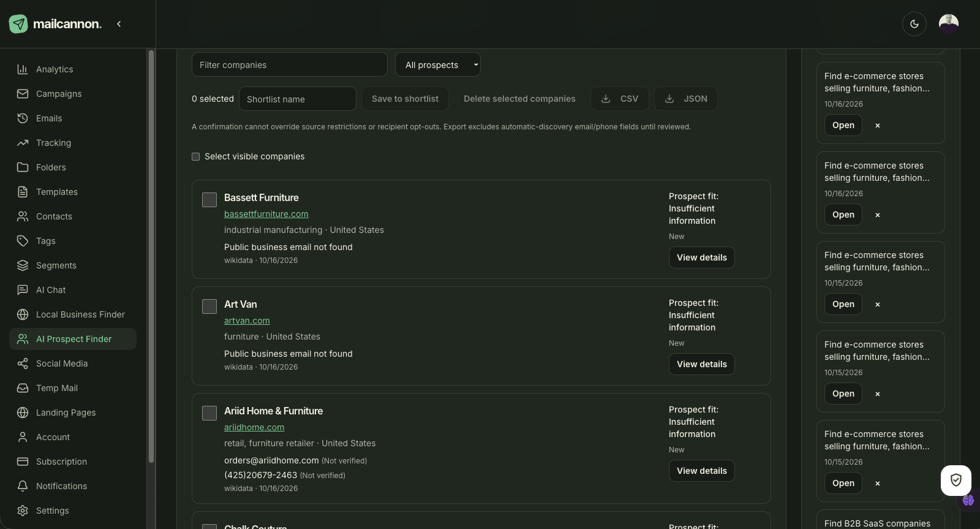The width and height of the screenshot is (980, 529).
Task: Click the Temp Mail inbox icon
Action: [23, 388]
